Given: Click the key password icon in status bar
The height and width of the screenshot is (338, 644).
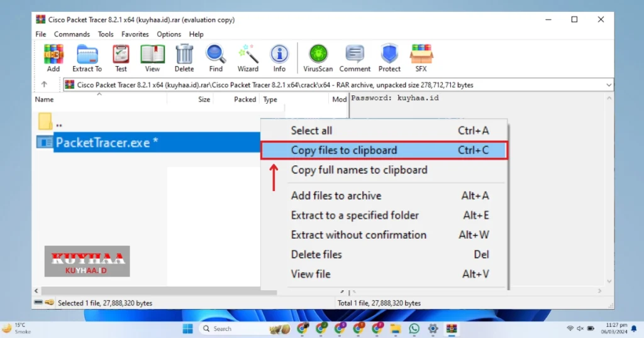Looking at the screenshot, I should (x=49, y=303).
